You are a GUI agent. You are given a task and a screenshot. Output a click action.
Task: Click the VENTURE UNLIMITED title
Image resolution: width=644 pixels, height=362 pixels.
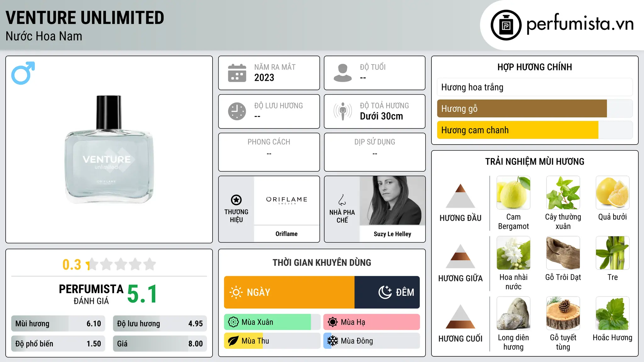pos(85,18)
